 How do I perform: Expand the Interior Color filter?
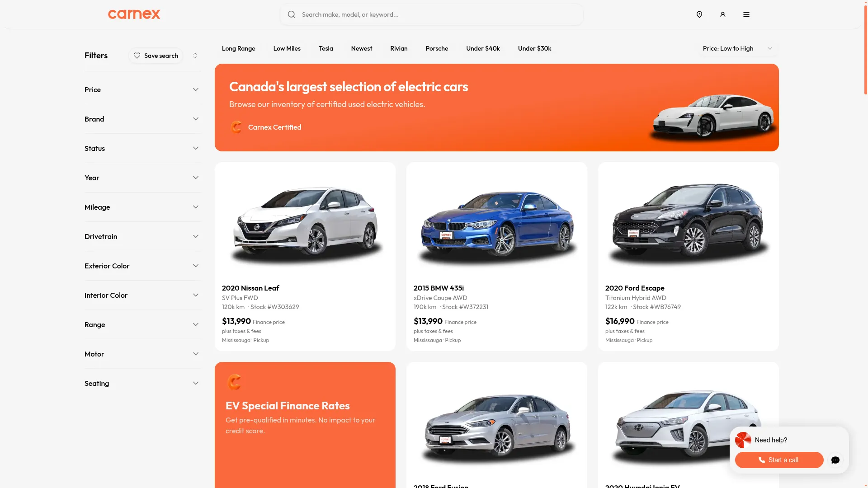tap(142, 295)
